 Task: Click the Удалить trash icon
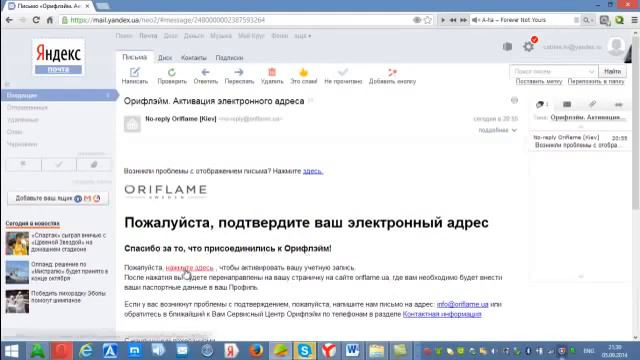click(272, 72)
